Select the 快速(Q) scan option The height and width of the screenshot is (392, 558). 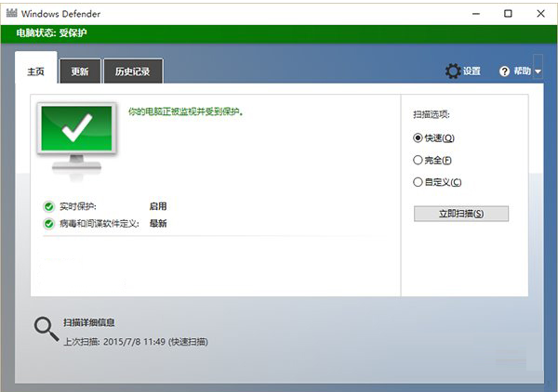point(418,137)
